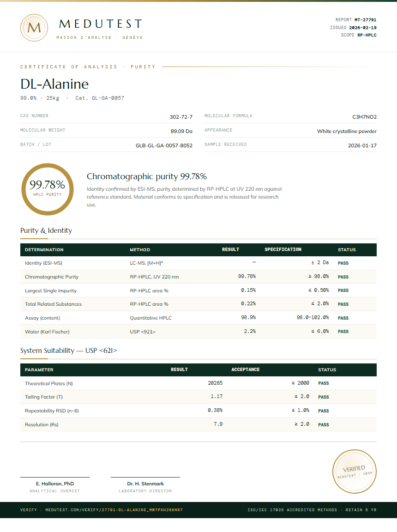Click the METHOD column header
This screenshot has height=532, width=397.
coord(140,250)
